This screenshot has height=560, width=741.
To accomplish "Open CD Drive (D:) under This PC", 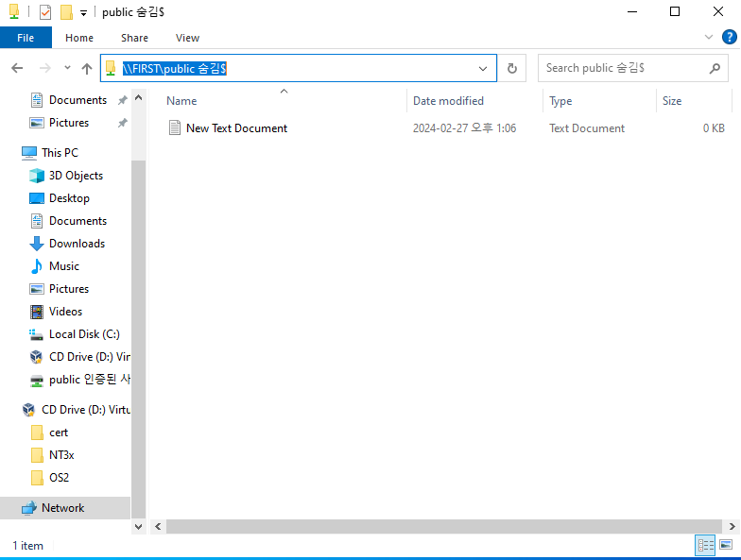I will point(79,357).
